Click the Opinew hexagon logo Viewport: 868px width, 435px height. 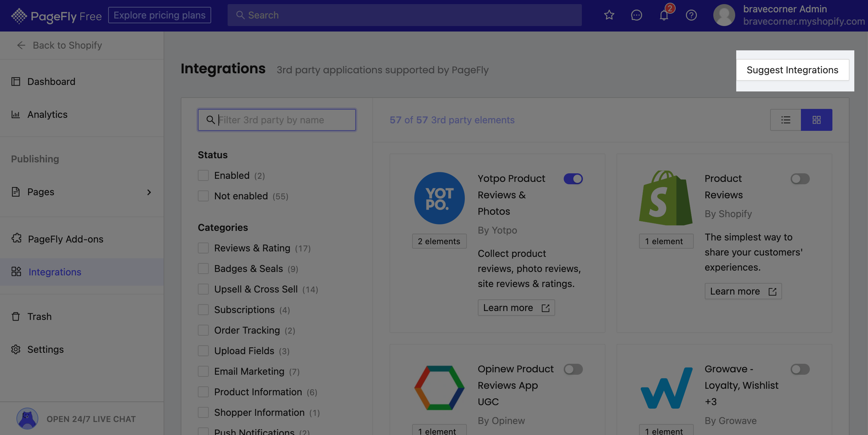[x=439, y=388]
